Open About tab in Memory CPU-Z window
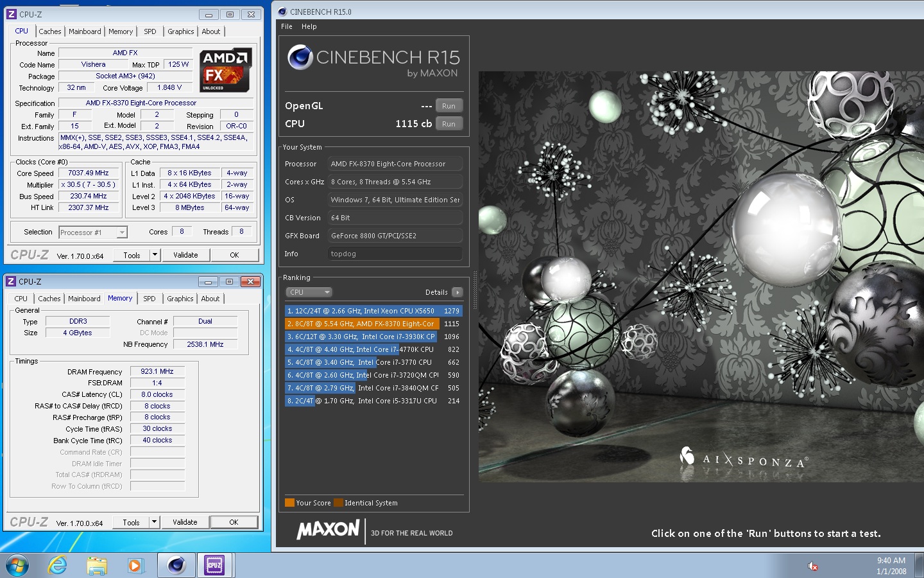Screen dimensions: 924x578 [210, 299]
